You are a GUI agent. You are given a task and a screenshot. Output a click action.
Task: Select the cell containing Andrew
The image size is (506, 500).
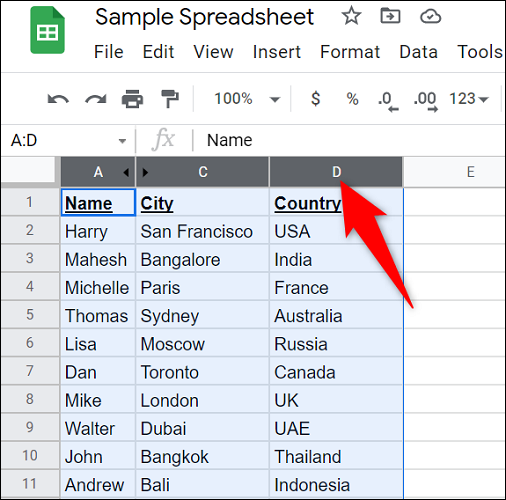[98, 484]
